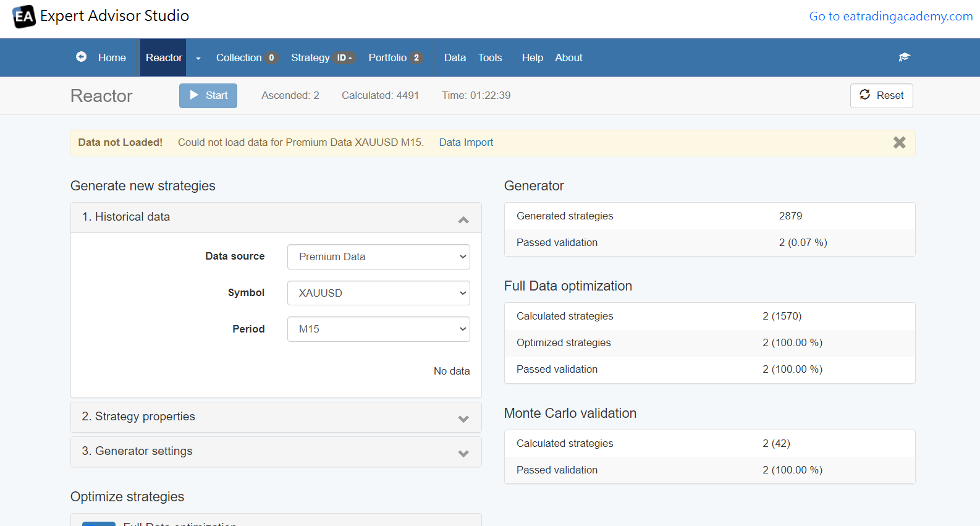980x526 pixels.
Task: Go to the Home menu item
Action: (112, 57)
